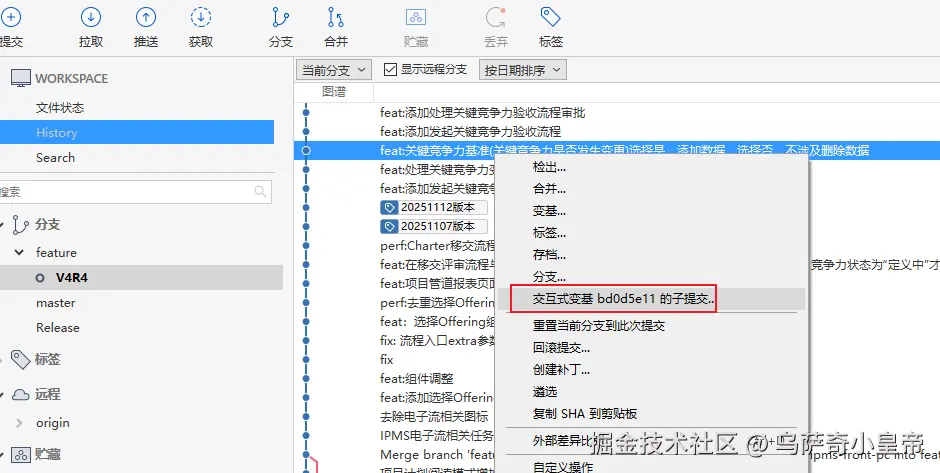The width and height of the screenshot is (940, 473).
Task: Click the Stash (贮藏) toolbar icon
Action: point(416,17)
